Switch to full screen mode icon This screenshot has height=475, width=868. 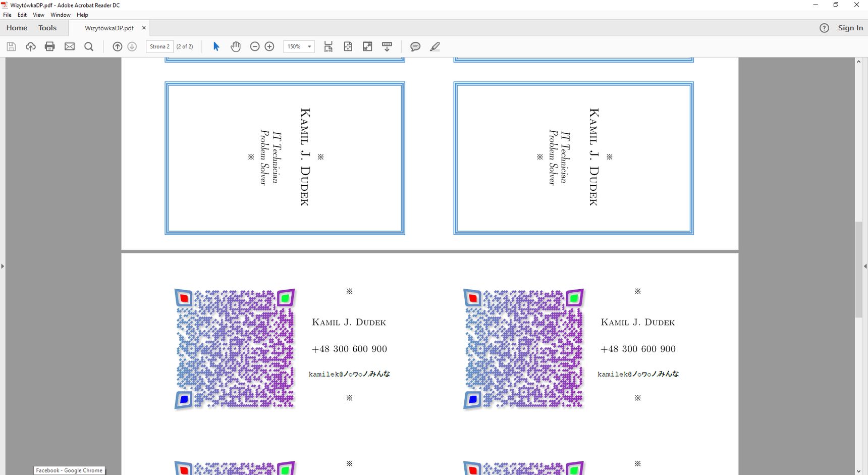(367, 46)
